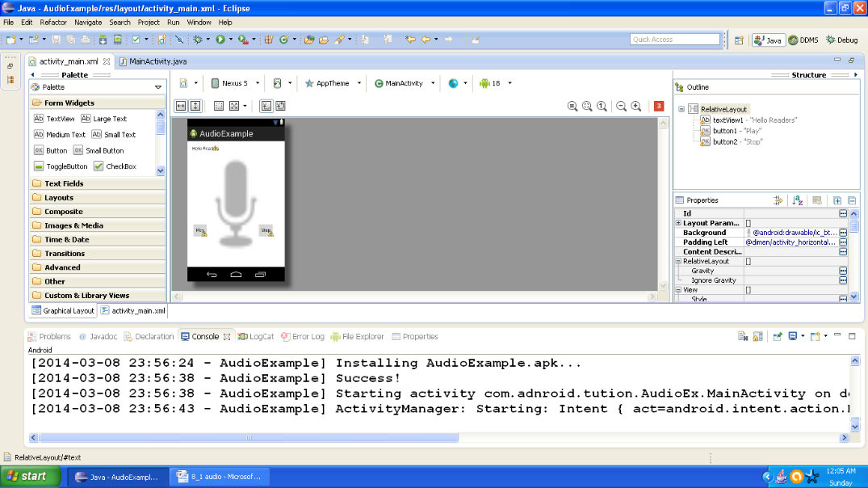Open the File menu
The width and height of the screenshot is (868, 488).
tap(8, 23)
